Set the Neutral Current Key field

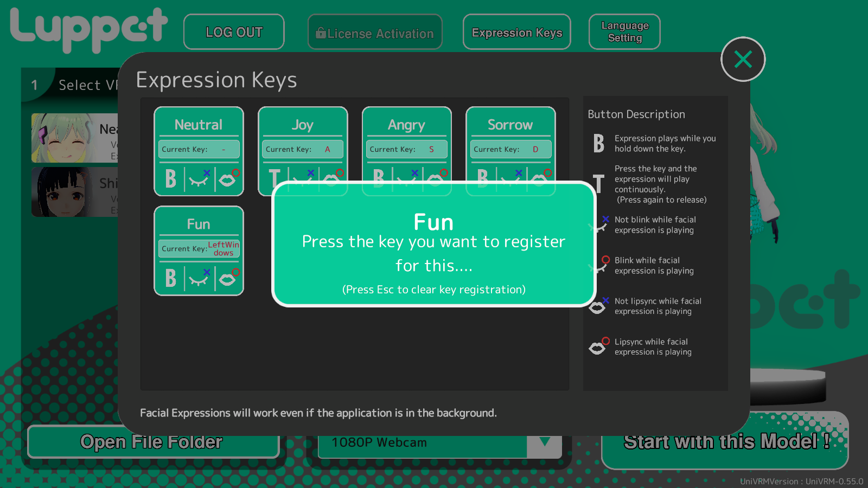coord(199,149)
